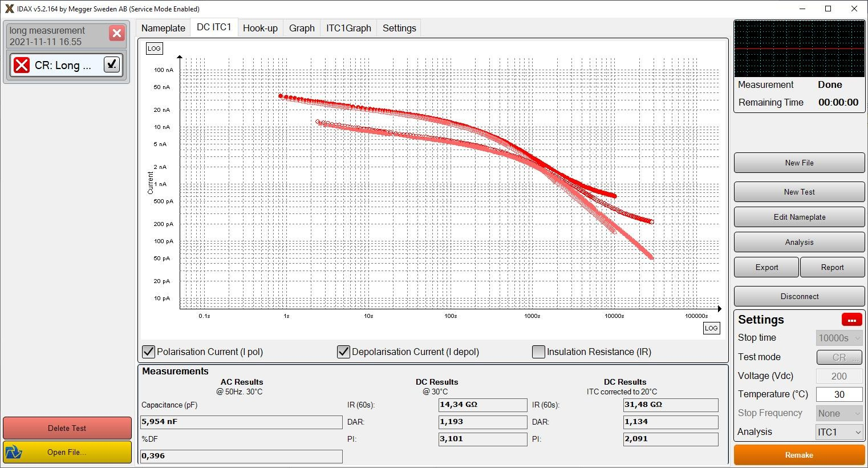Expand the Stop Frequency dropdown

[x=839, y=413]
